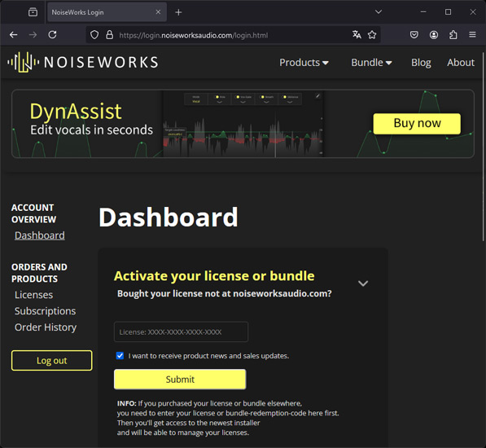The image size is (486, 448).
Task: Focus the License key input field
Action: [181, 332]
